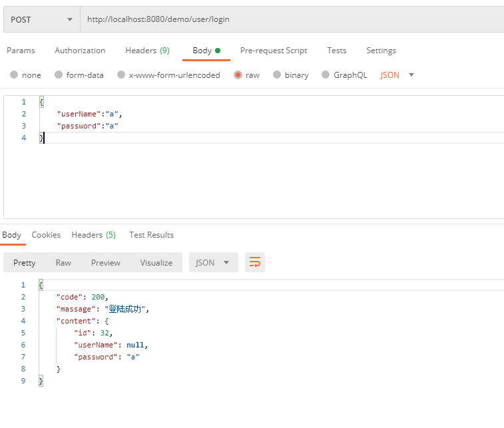Open the request Body tab
Screen dimensions: 504x428
(206, 51)
